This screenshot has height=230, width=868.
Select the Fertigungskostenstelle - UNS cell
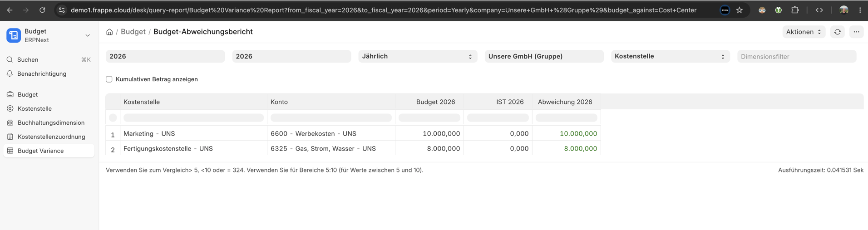(193, 148)
